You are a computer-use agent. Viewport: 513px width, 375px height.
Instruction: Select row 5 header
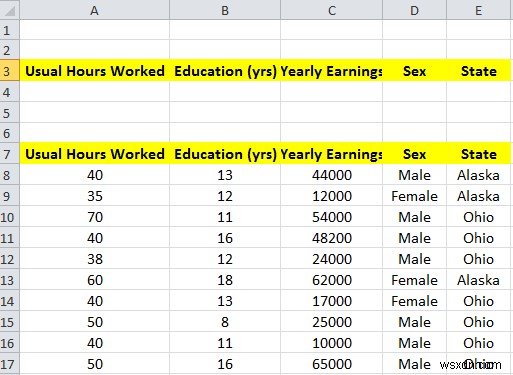pos(10,112)
